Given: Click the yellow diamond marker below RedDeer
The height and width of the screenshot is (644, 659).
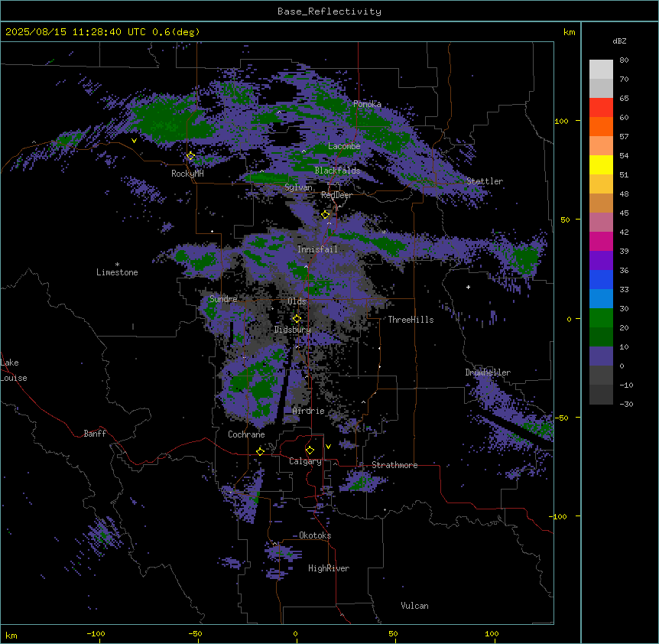Looking at the screenshot, I should click(326, 215).
